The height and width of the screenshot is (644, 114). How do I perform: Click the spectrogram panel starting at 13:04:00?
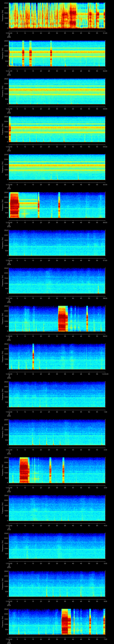(57, 546)
